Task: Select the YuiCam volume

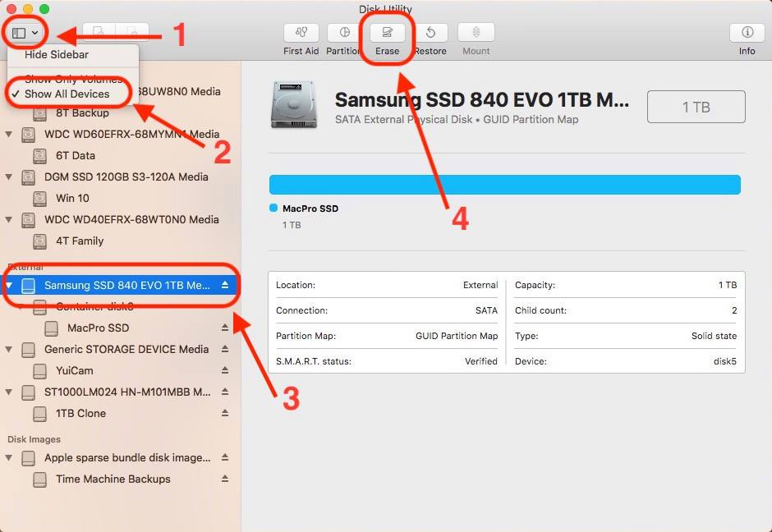Action: [75, 370]
